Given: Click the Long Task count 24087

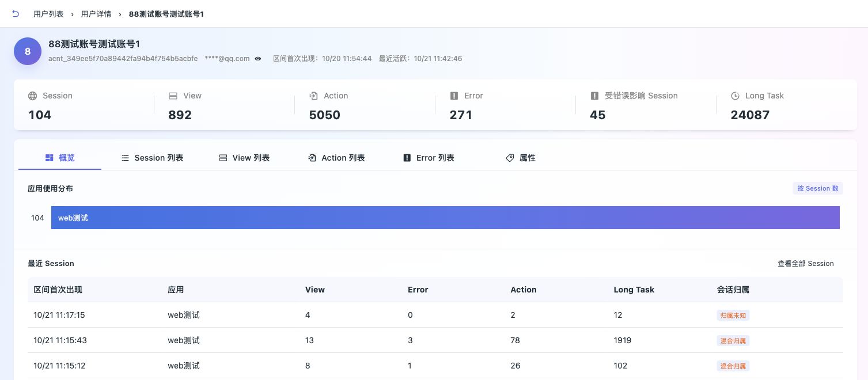Looking at the screenshot, I should [750, 115].
